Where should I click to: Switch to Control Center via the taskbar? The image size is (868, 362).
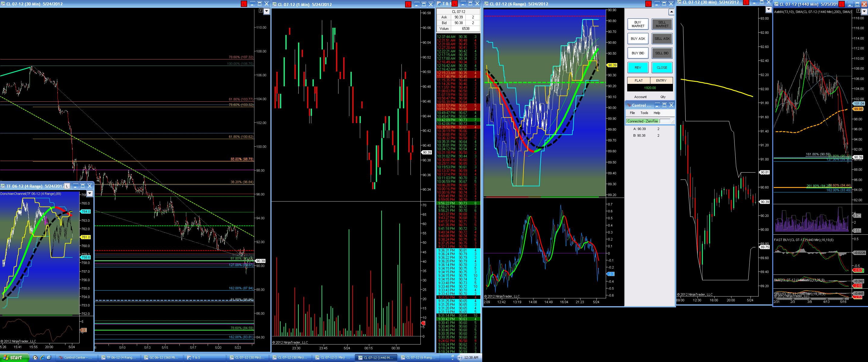point(77,357)
